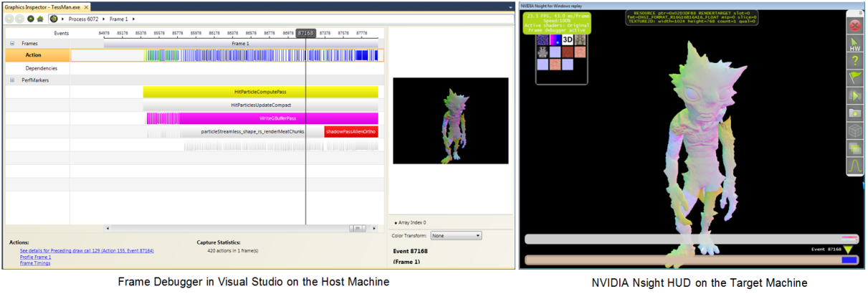The image size is (868, 294).
Task: Open help via yellow question mark icon
Action: pyautogui.click(x=854, y=61)
